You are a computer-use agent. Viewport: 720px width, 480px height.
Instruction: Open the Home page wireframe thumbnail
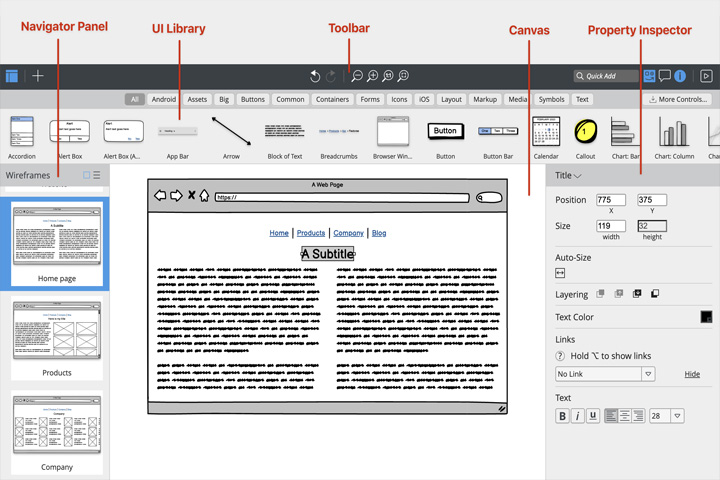57,244
